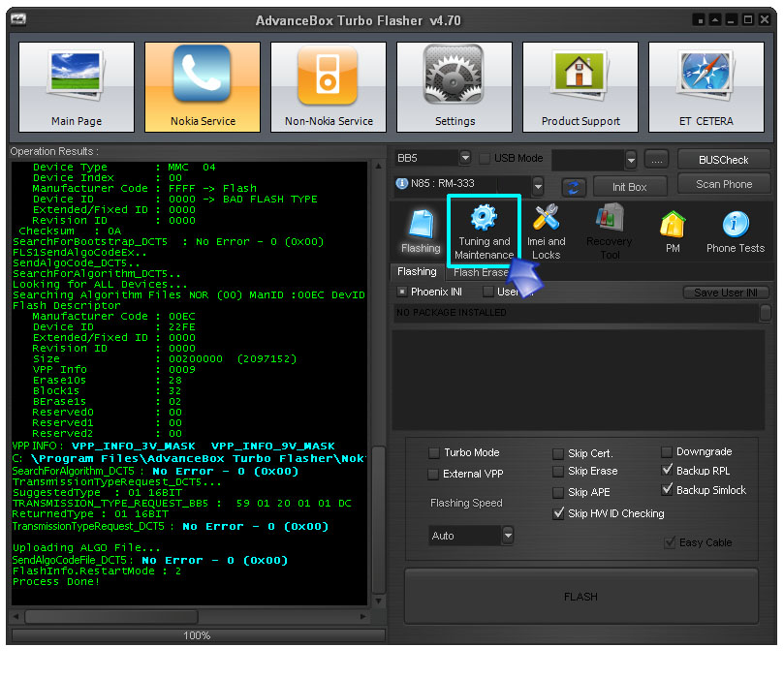
Task: Uncheck Backup Simlock option
Action: pyautogui.click(x=667, y=490)
